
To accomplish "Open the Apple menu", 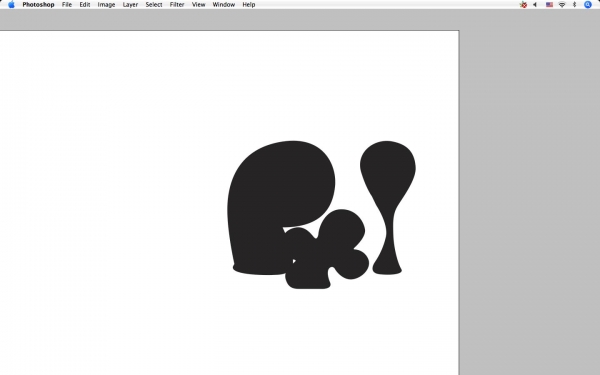I will 11,5.
